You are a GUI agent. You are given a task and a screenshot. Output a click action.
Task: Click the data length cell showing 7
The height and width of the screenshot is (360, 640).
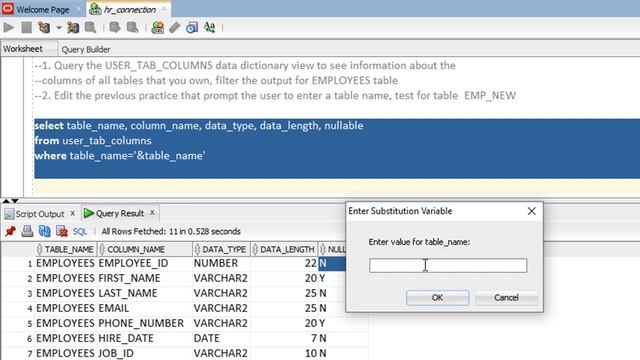[284, 338]
